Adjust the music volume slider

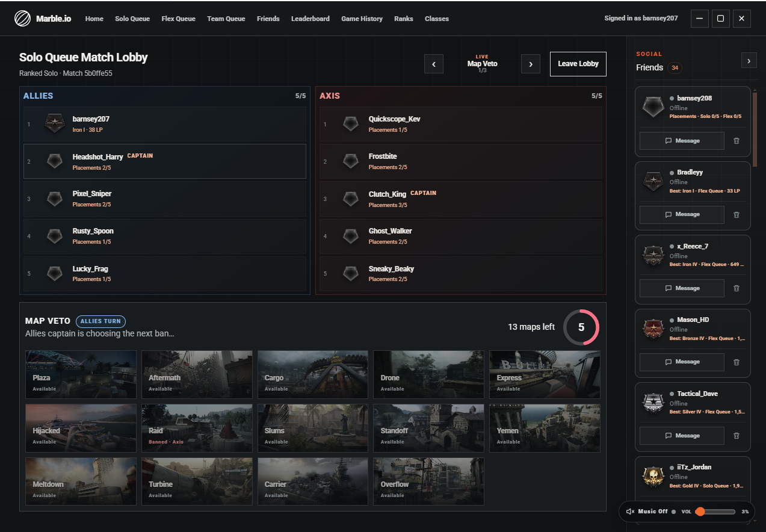715,512
